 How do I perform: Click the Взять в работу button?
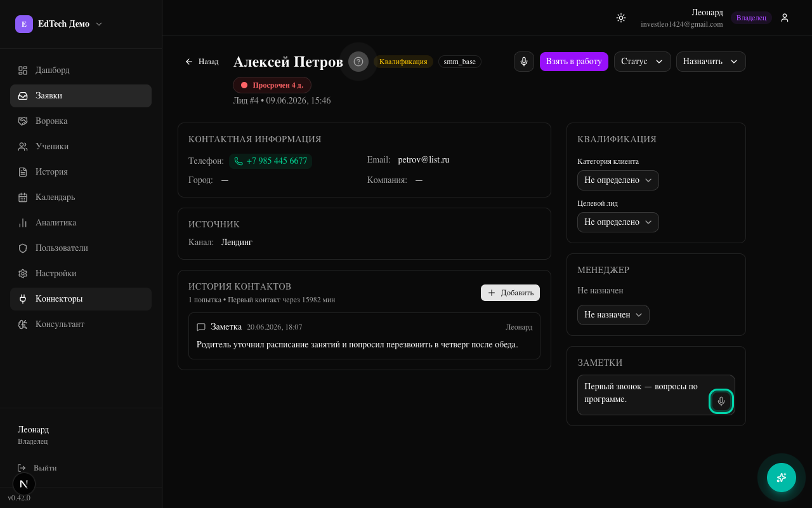574,62
